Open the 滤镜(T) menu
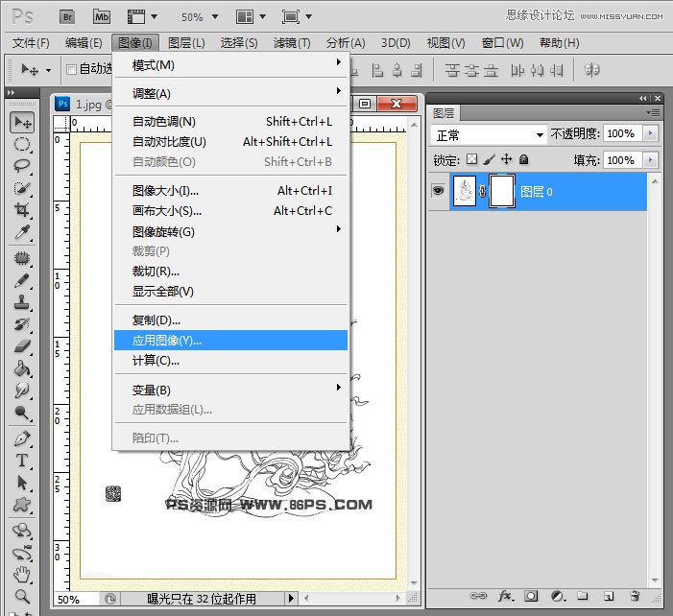Screen dimensions: 673x616 click(x=292, y=43)
